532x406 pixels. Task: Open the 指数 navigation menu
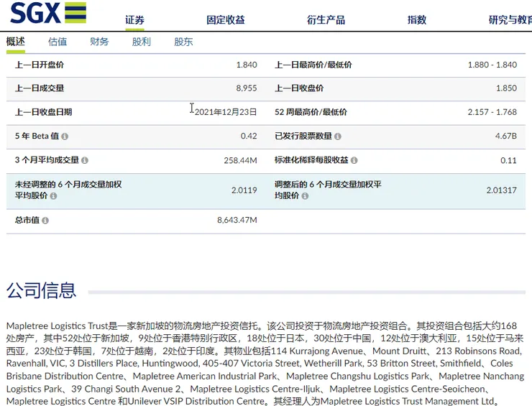(417, 20)
